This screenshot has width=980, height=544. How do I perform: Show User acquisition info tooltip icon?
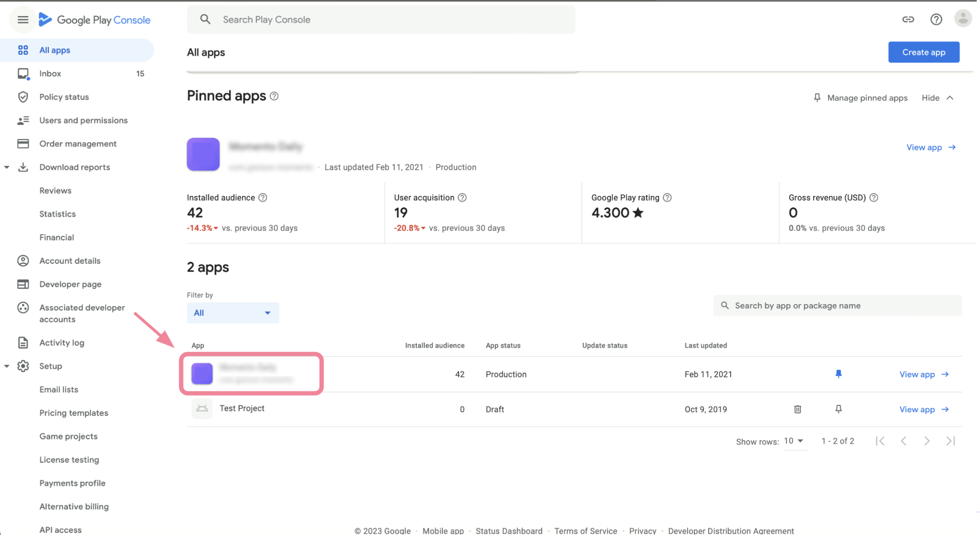point(462,198)
